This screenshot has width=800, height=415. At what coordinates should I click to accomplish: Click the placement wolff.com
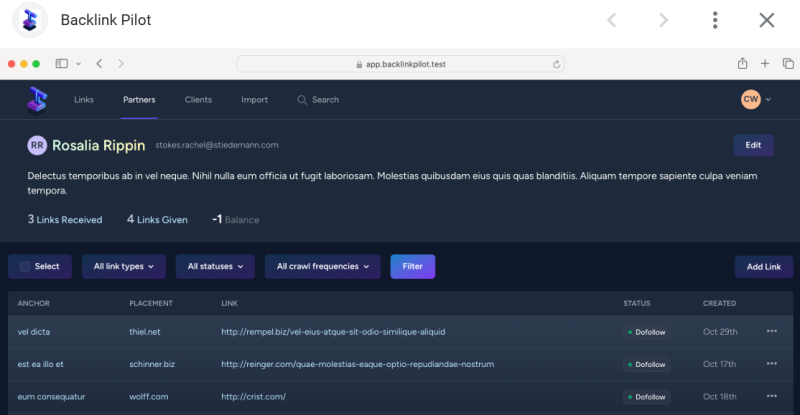coord(148,397)
